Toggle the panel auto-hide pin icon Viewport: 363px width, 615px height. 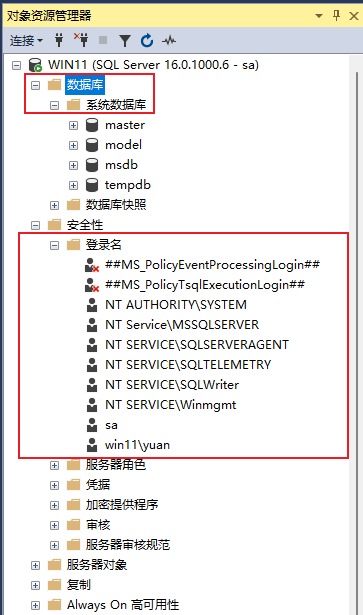(336, 16)
